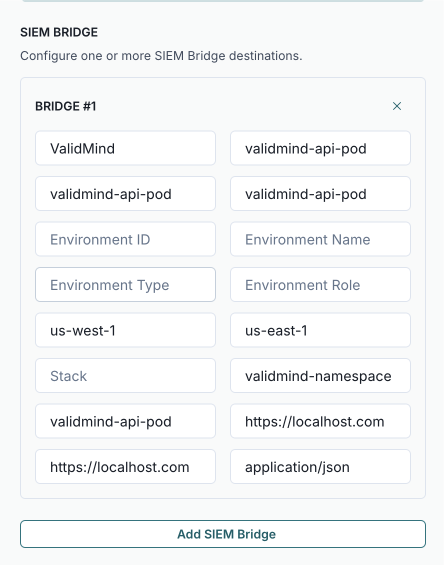
Task: Select the application/json field
Action: tap(320, 466)
